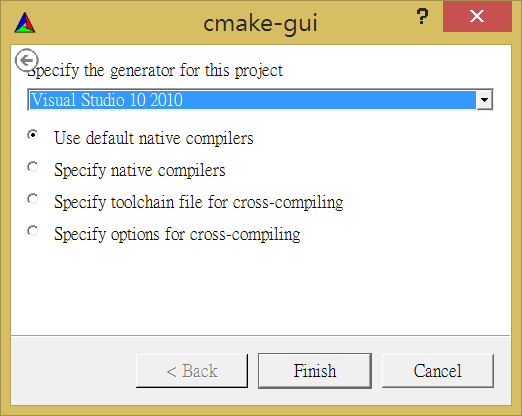Close the cmake-gui dialog window
The image size is (522, 416).
(477, 16)
